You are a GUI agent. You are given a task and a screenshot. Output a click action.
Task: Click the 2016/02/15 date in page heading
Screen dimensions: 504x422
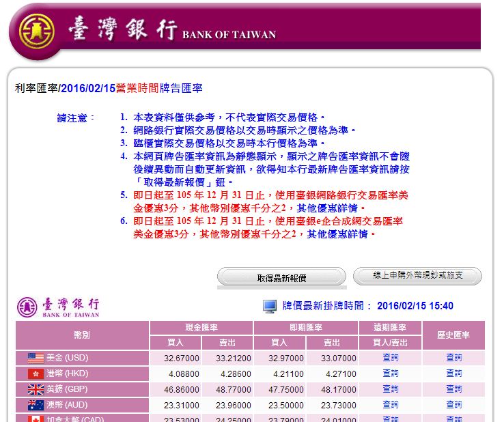[88, 88]
